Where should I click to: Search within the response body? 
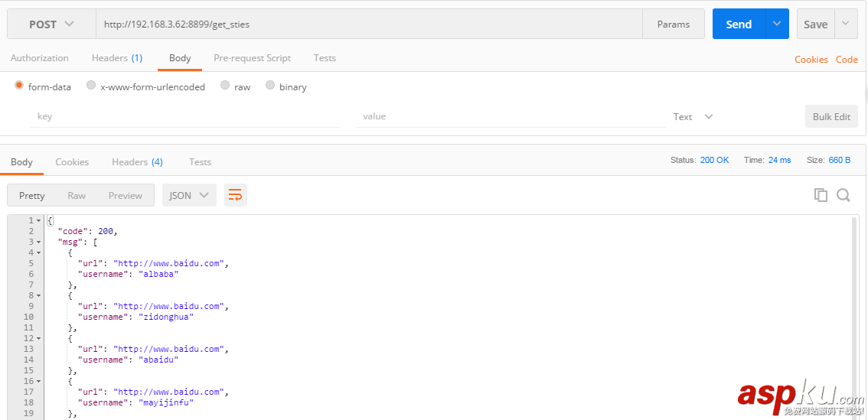[x=844, y=195]
